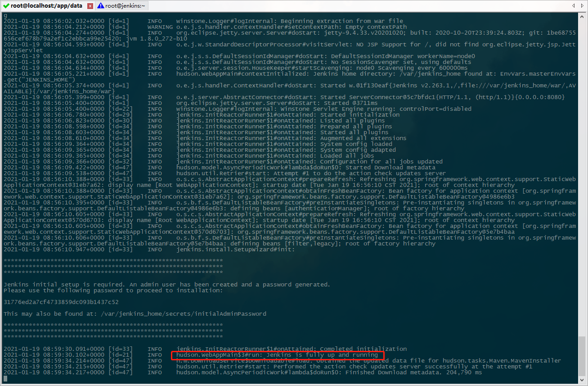
Task: Close the root@localhost:/app/data tab
Action: point(90,6)
